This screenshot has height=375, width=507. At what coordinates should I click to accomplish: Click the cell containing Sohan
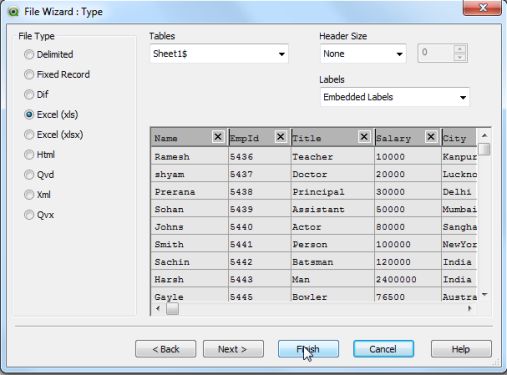tap(189, 209)
